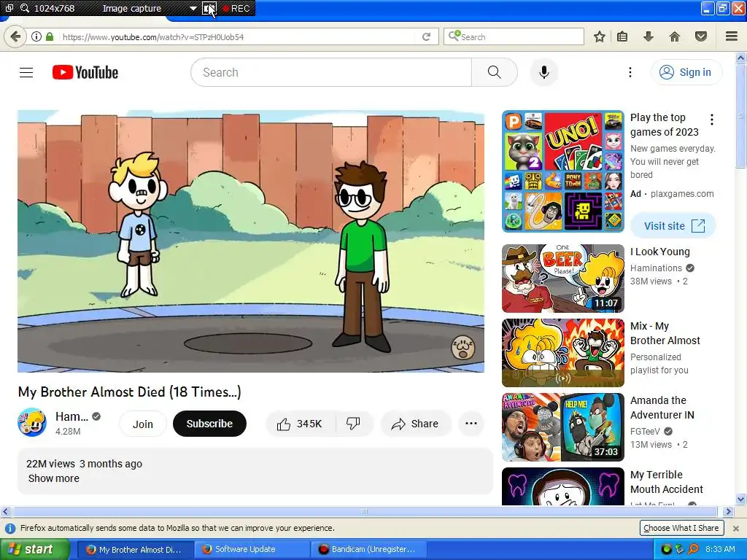Click the channel watermark on the video
This screenshot has width=747, height=560.
462,346
